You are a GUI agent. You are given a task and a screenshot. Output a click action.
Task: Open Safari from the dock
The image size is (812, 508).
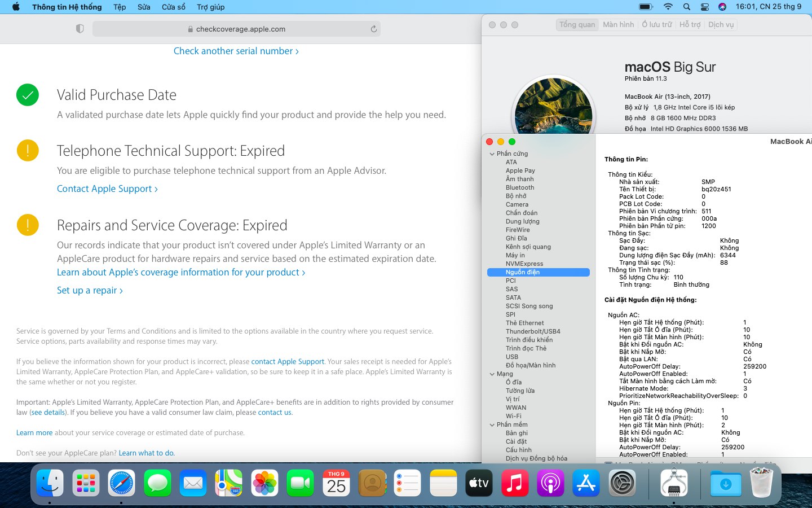122,484
